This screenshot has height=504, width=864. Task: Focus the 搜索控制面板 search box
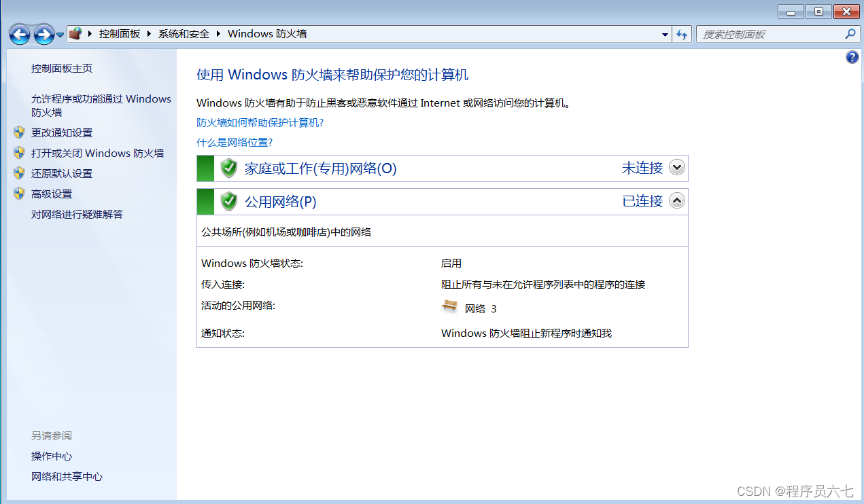772,34
